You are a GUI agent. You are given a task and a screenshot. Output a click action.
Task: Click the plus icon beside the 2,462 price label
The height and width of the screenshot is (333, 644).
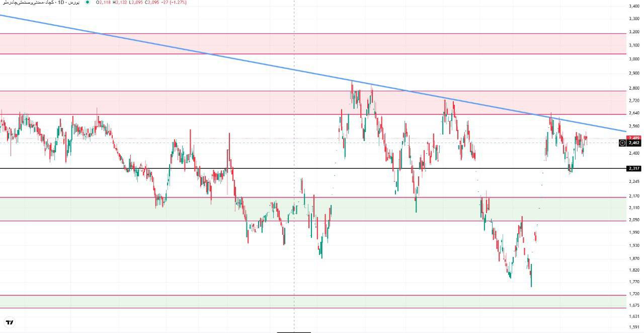tap(622, 143)
